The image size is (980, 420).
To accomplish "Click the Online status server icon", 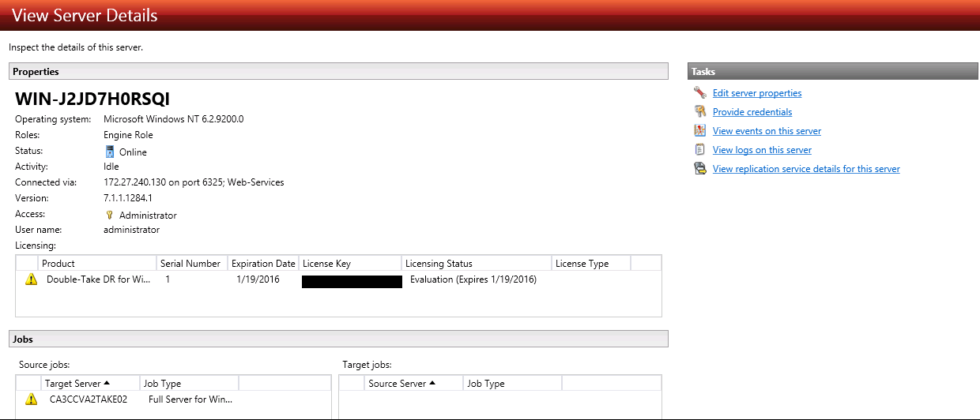I will [110, 152].
